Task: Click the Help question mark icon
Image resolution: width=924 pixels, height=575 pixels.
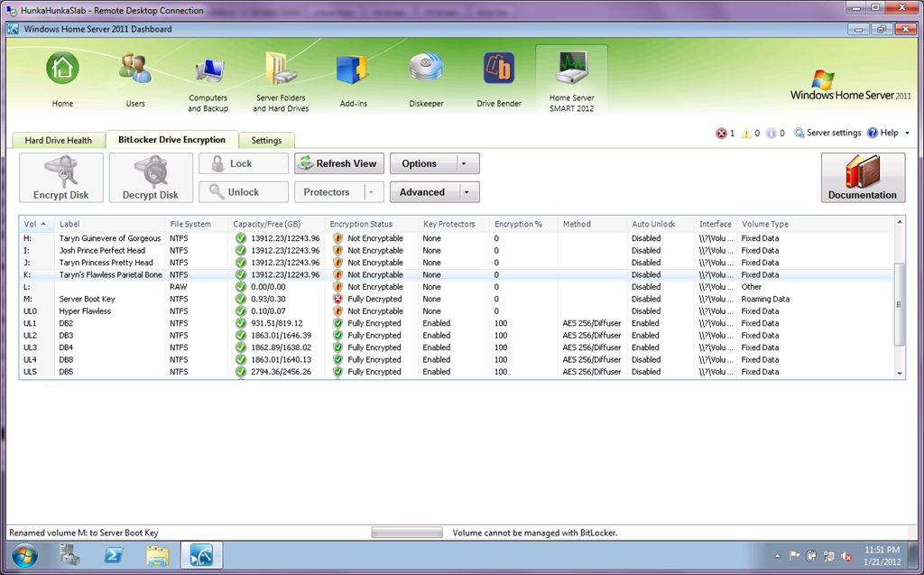Action: (873, 133)
